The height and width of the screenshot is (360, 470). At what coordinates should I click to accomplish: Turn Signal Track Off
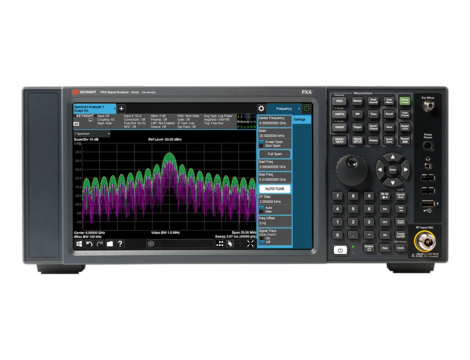point(265,242)
